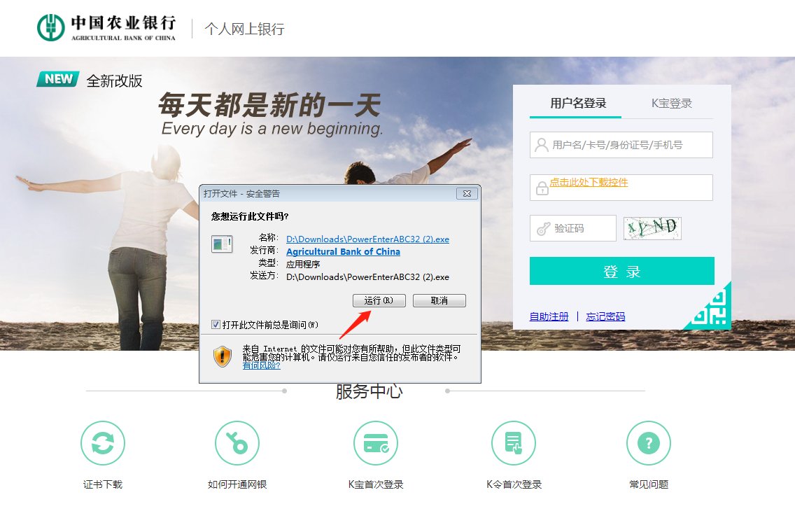Click the 运行(R) button to run the file
The height and width of the screenshot is (532, 795).
click(379, 300)
